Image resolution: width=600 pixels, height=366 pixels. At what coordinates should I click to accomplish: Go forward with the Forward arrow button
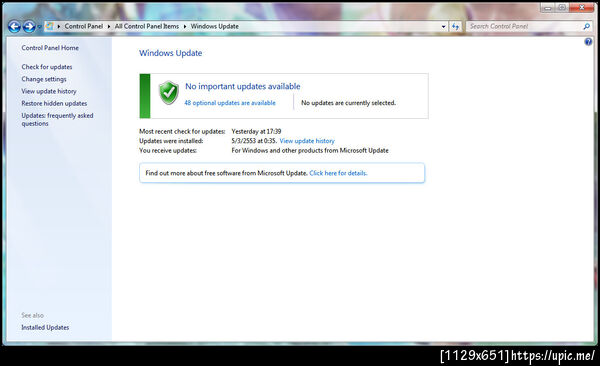(x=29, y=26)
